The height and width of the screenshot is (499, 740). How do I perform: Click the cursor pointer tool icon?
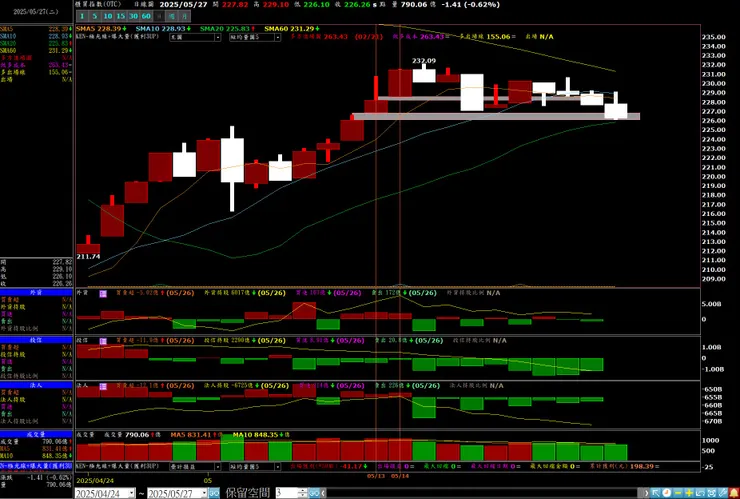tap(656, 493)
